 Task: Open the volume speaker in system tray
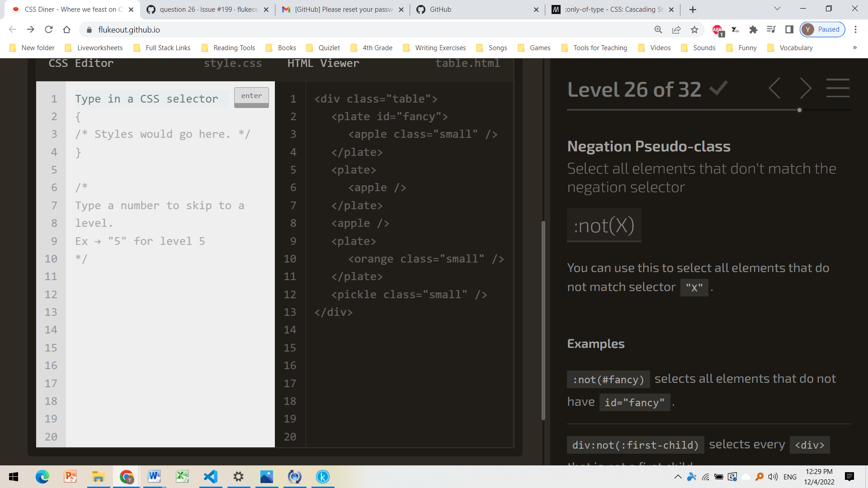click(x=772, y=477)
